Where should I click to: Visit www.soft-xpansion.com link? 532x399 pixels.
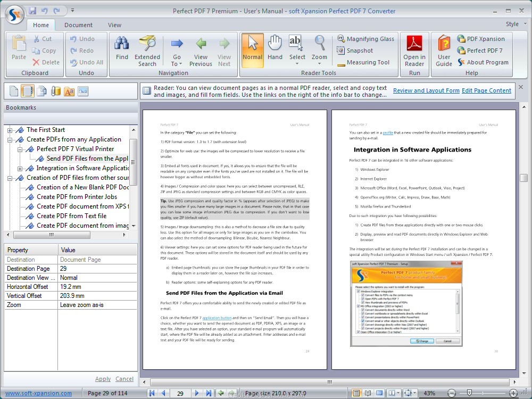point(39,393)
